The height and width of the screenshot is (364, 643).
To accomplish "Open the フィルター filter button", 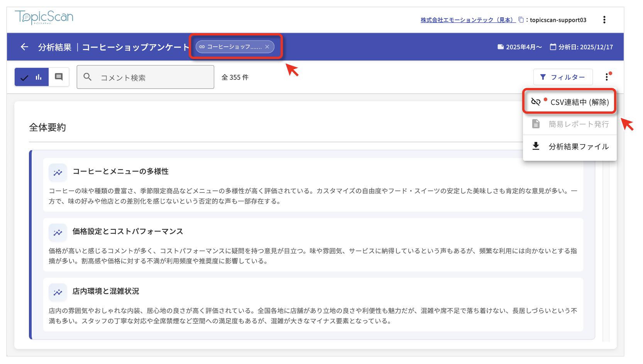I will (x=563, y=77).
